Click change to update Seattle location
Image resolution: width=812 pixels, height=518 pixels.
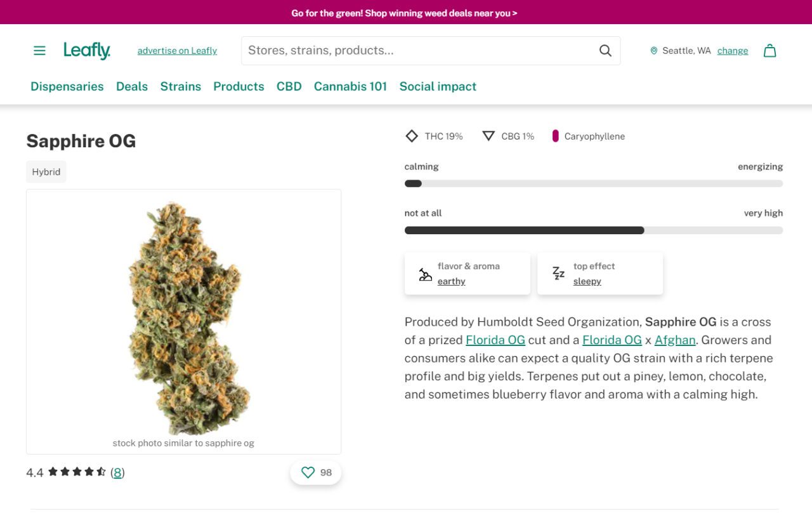tap(732, 50)
